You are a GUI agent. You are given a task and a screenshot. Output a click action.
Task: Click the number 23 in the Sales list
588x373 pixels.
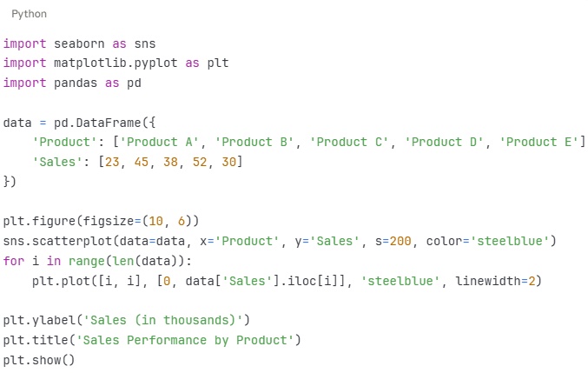[111, 163]
